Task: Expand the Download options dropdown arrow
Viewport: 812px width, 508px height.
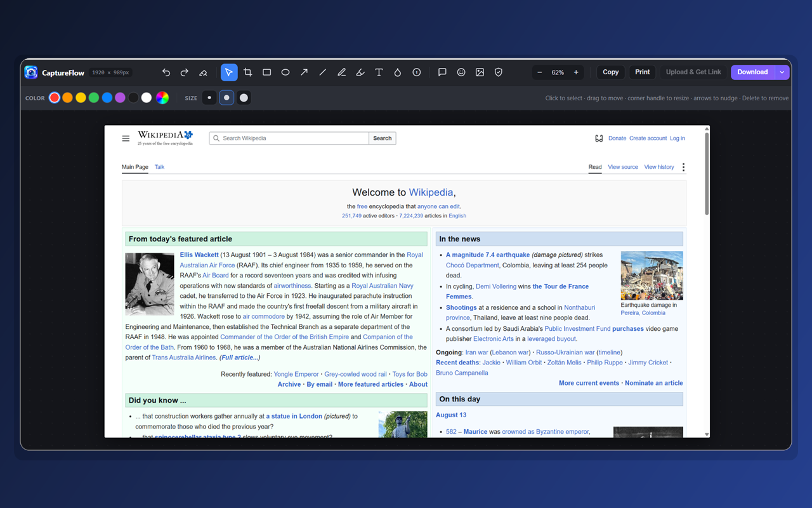Action: coord(782,72)
